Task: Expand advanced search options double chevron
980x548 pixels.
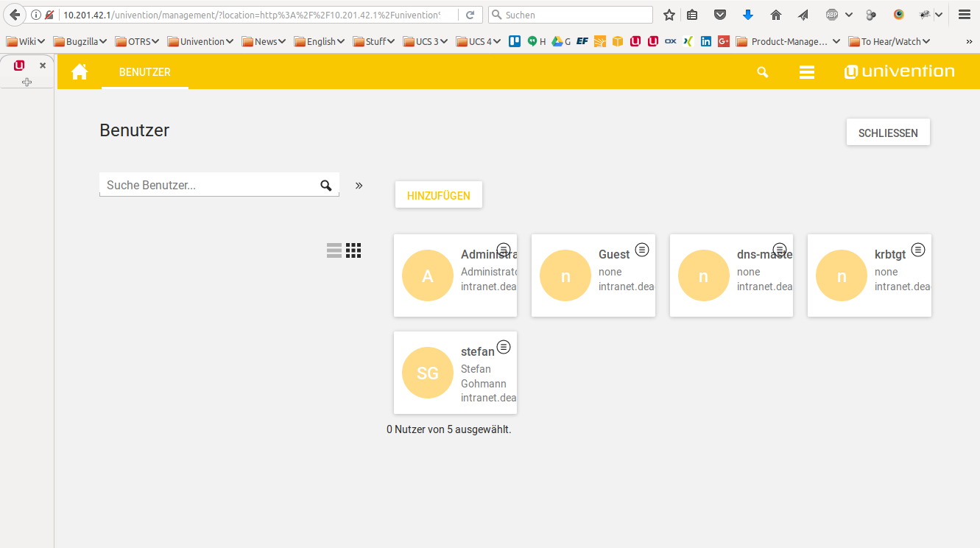Action: [359, 186]
